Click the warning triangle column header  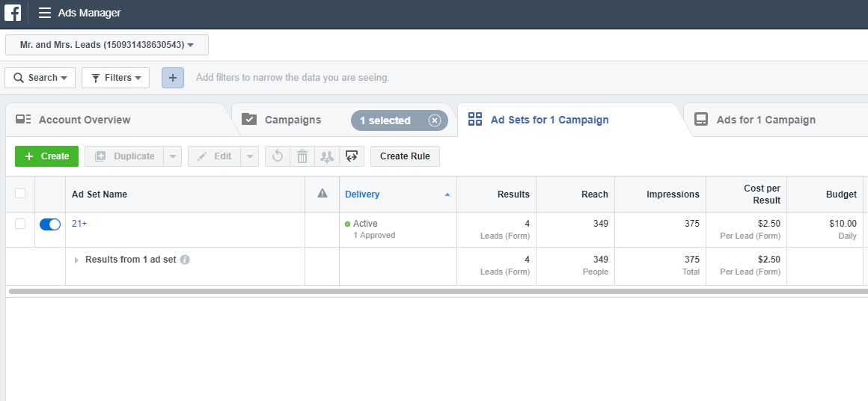(323, 193)
